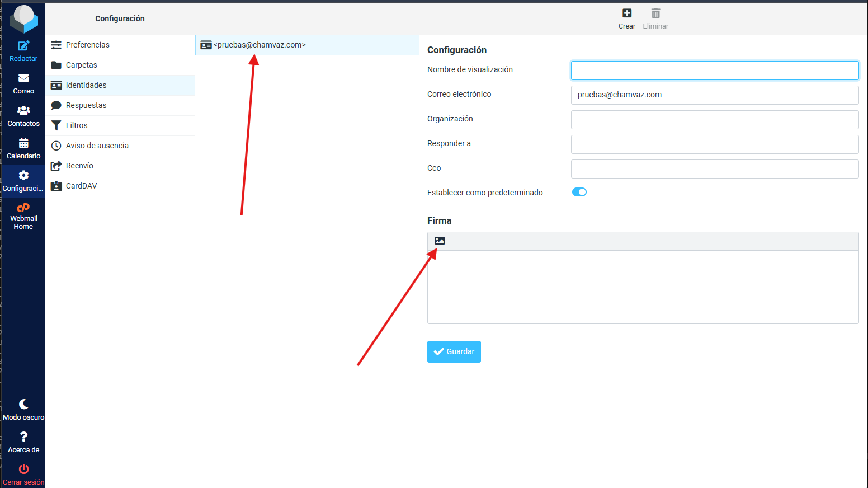Enable Modo oscuro dark mode
This screenshot has height=488, width=868.
click(23, 405)
